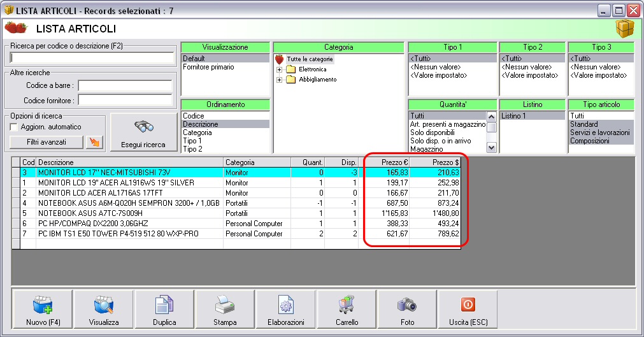644x337 pixels.
Task: Select Tutti in the Quantita' list
Action: (448, 116)
